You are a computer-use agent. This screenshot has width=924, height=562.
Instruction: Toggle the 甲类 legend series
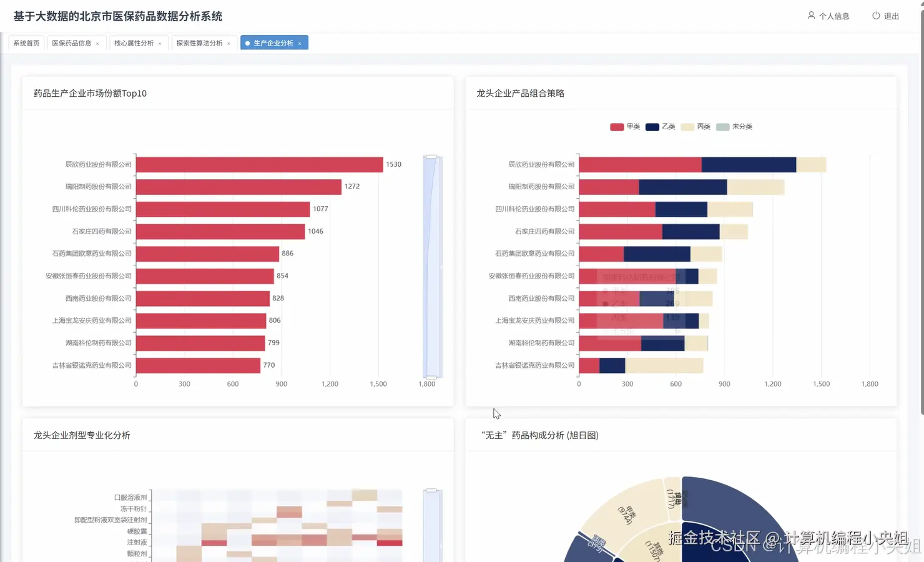625,127
